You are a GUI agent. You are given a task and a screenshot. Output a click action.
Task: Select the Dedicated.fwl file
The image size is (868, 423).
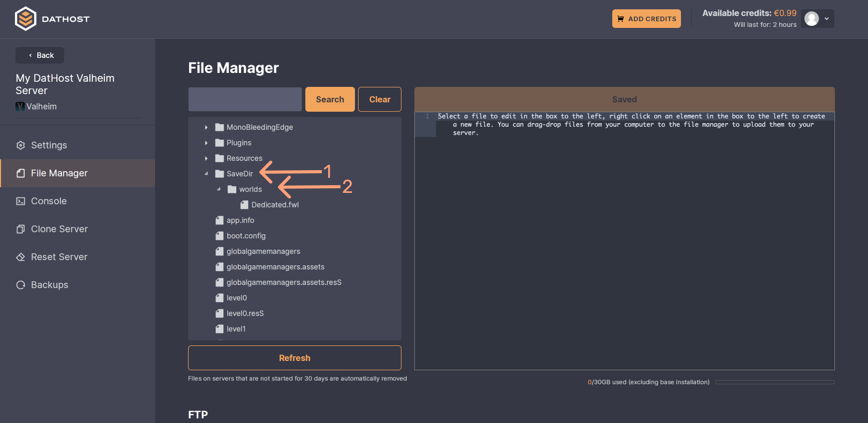pos(275,205)
